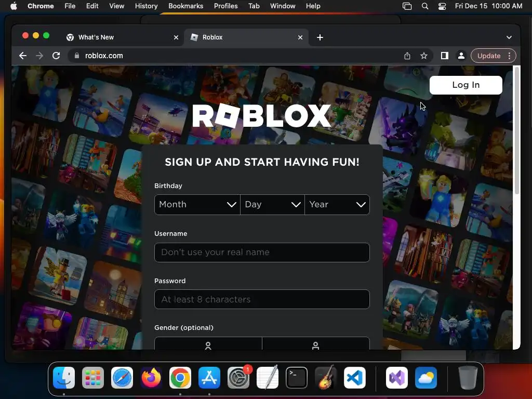Click the Stage Manager menu bar icon
The width and height of the screenshot is (532, 399).
(x=407, y=6)
